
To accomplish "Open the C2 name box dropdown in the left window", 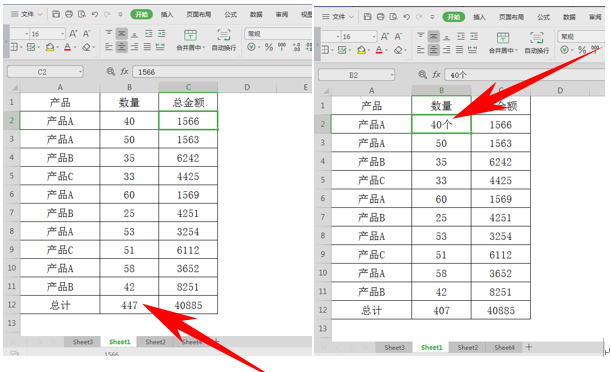I will [80, 72].
